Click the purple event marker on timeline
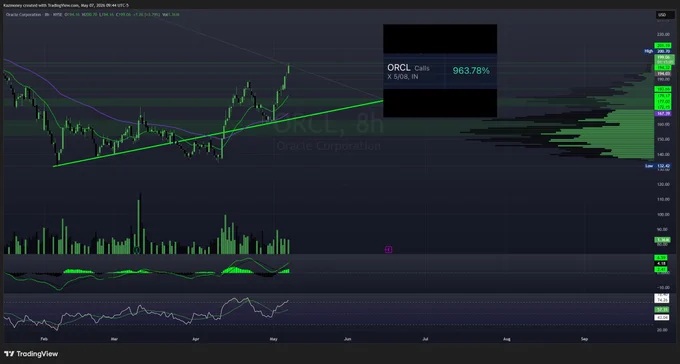The width and height of the screenshot is (680, 364). [388, 249]
